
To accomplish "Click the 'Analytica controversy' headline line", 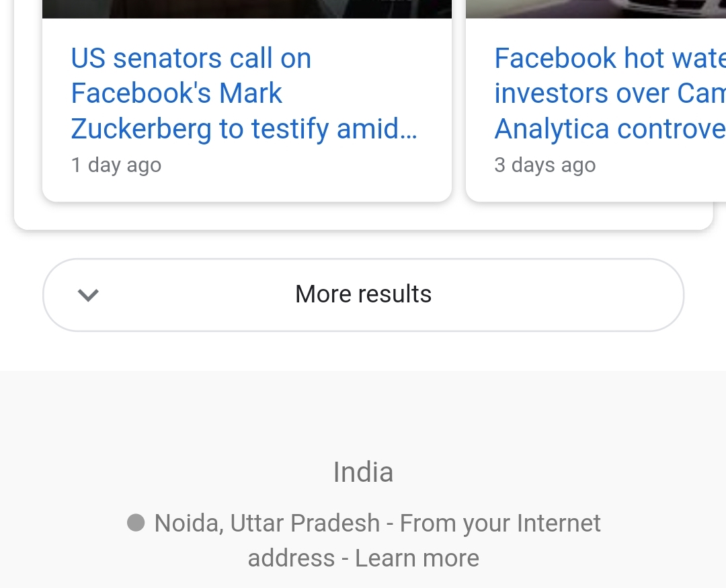I will (610, 129).
